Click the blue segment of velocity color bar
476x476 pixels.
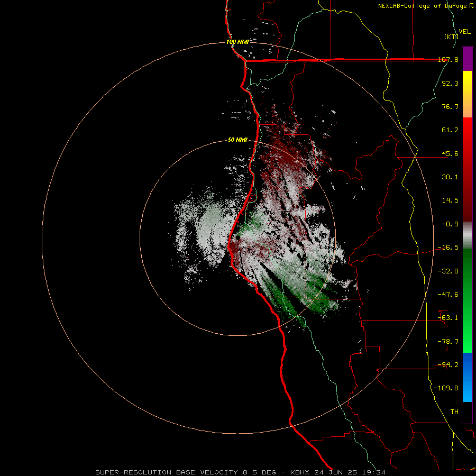pyautogui.click(x=467, y=377)
